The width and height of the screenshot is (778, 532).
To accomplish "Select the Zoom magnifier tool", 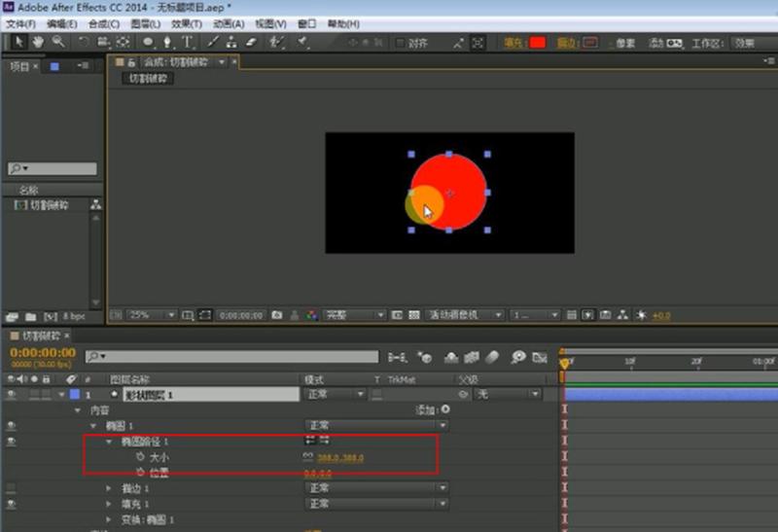I will [58, 42].
